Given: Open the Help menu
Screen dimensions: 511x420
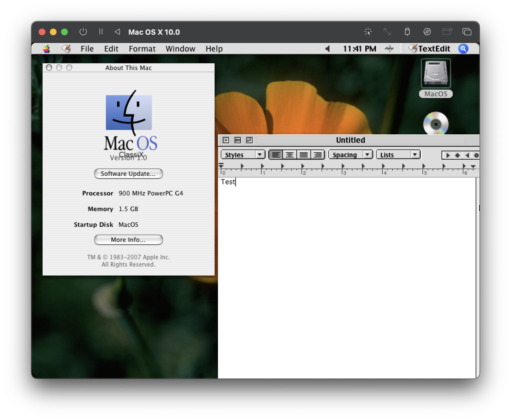Looking at the screenshot, I should [214, 49].
